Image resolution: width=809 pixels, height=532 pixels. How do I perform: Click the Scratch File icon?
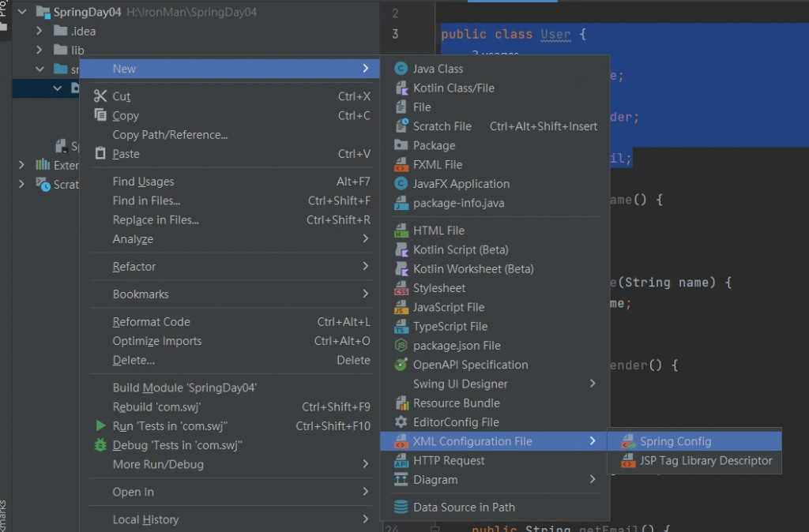pos(401,126)
